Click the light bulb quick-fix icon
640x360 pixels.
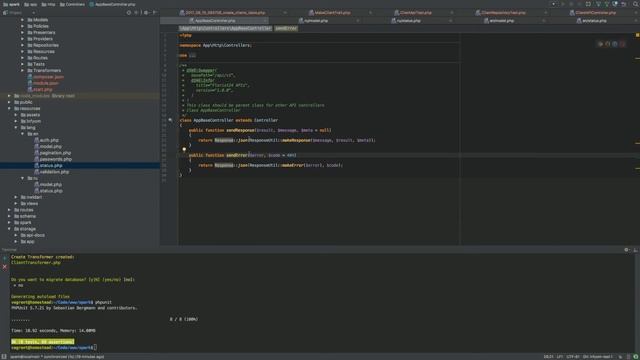pos(184,149)
